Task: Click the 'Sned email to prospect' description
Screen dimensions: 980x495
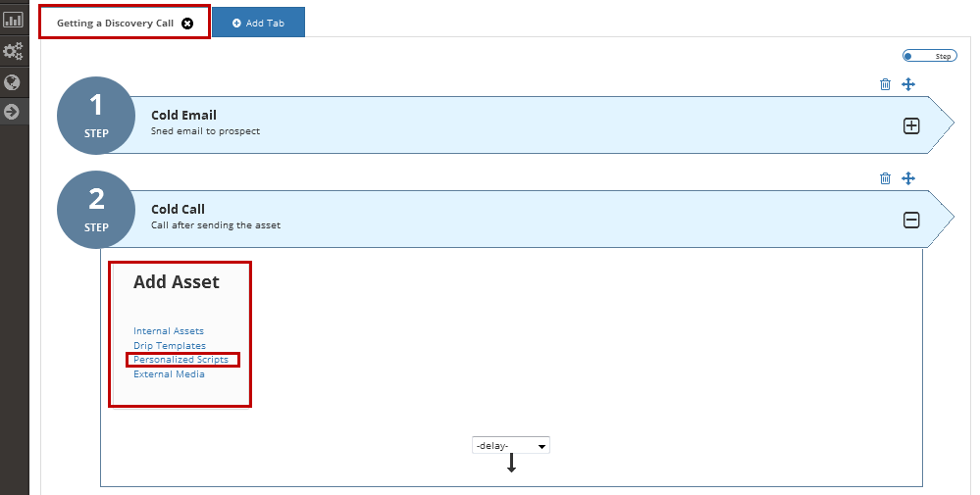Action: 205,131
